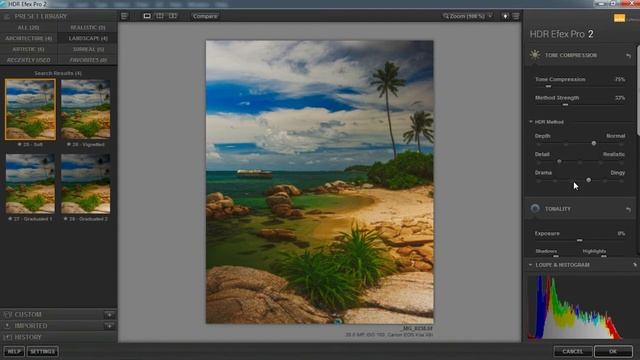Adjust the Highlights slider
The height and width of the screenshot is (360, 640).
(604, 256)
